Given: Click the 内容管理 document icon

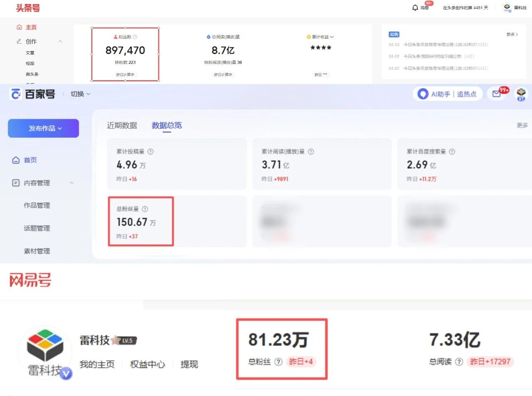Looking at the screenshot, I should click(16, 183).
